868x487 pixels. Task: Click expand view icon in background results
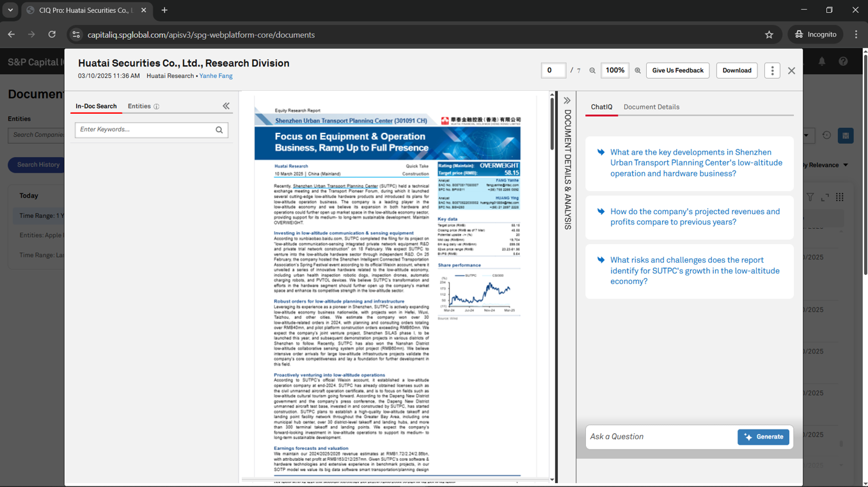pyautogui.click(x=825, y=197)
